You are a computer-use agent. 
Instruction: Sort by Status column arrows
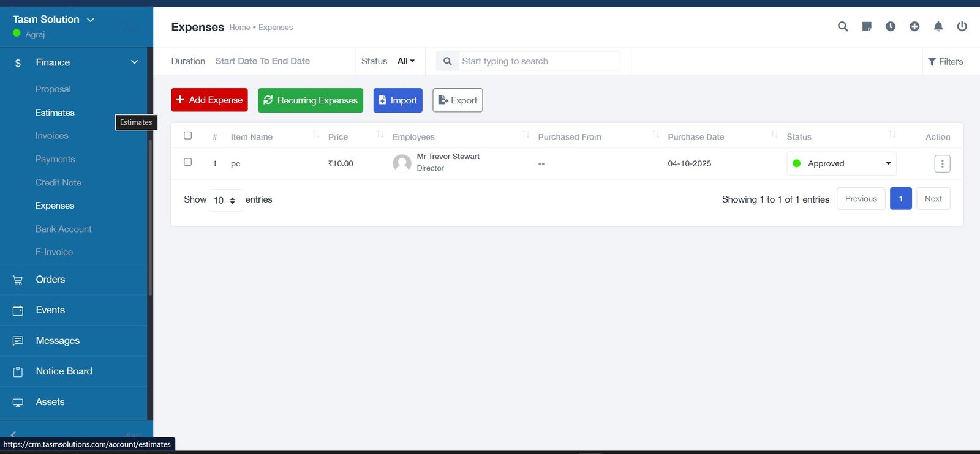pos(892,135)
